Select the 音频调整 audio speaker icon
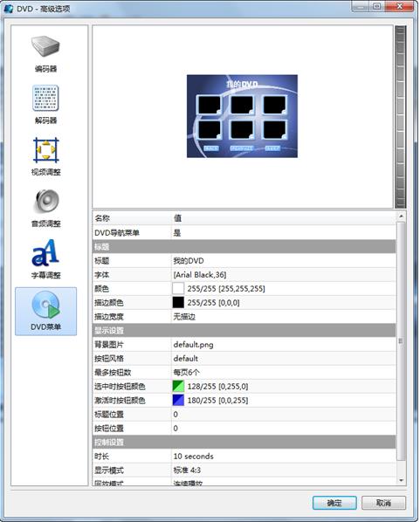 point(45,202)
